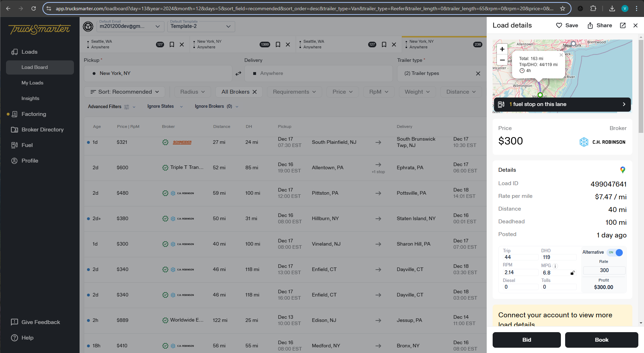Click the Google Maps pin icon in Details

coord(622,170)
